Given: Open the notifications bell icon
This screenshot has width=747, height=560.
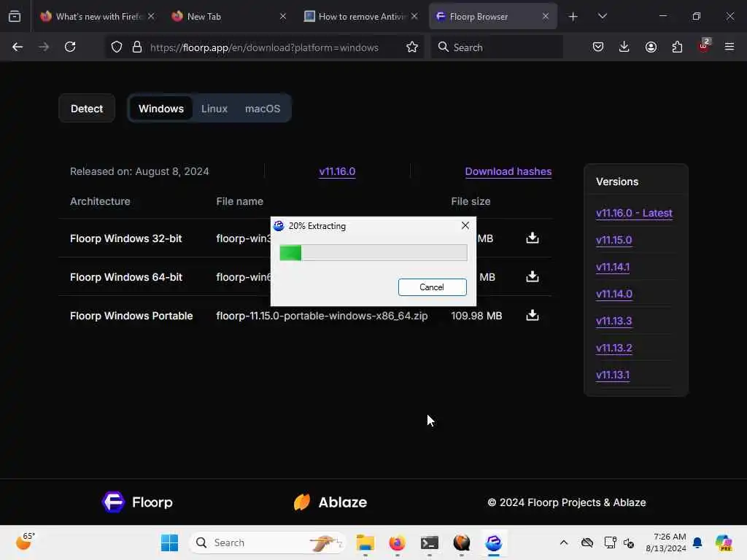Looking at the screenshot, I should click(x=697, y=542).
